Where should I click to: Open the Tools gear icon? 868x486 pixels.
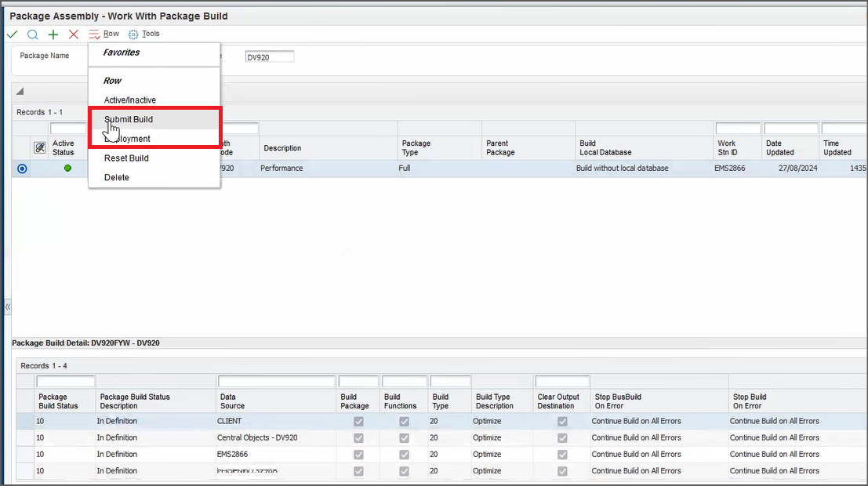(x=133, y=34)
